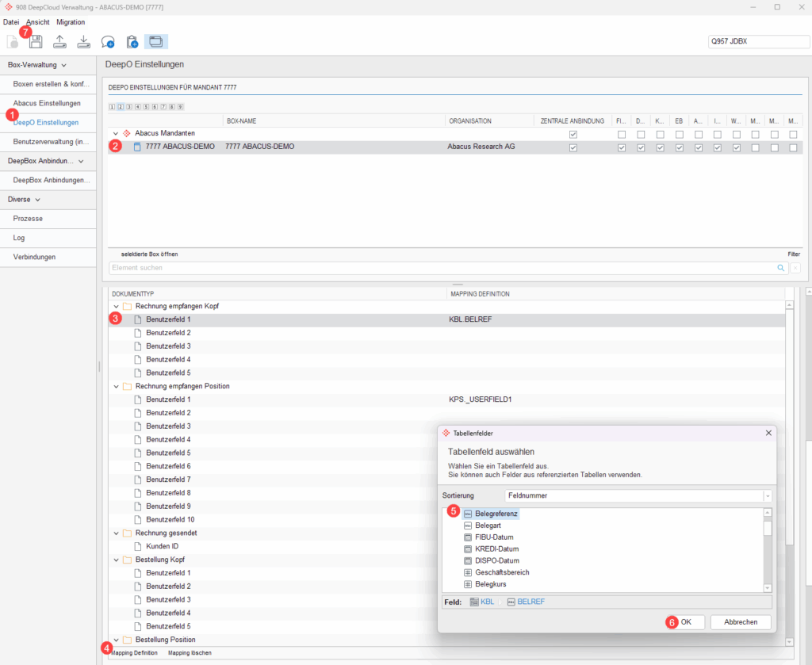Click the Belegreferenz field icon in dialog

click(x=468, y=514)
